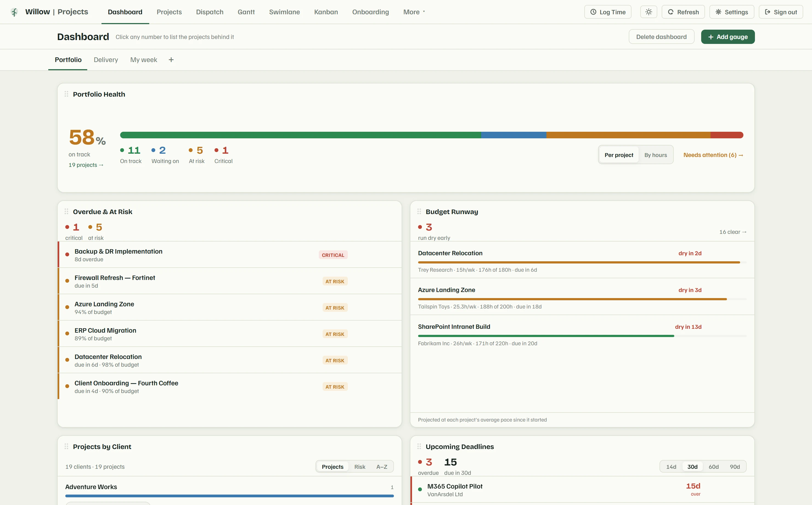Toggle the light/dark theme sun icon
This screenshot has width=812, height=505.
649,12
